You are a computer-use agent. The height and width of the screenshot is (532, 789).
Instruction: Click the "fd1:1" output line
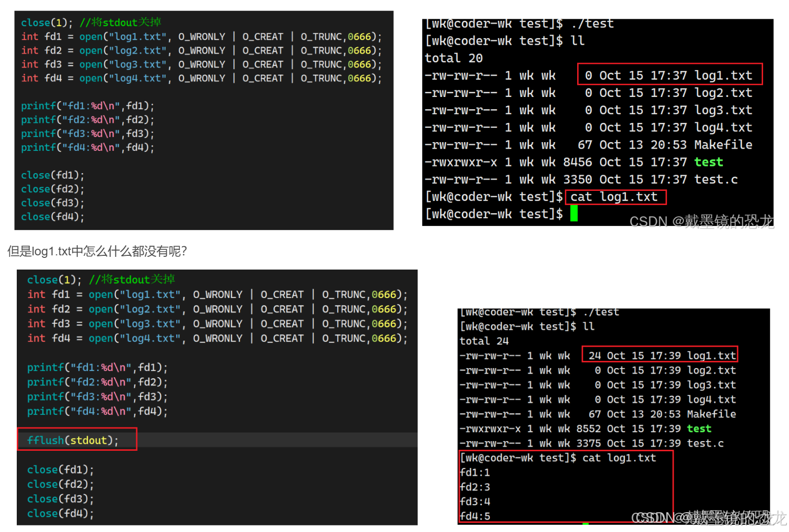click(x=475, y=473)
